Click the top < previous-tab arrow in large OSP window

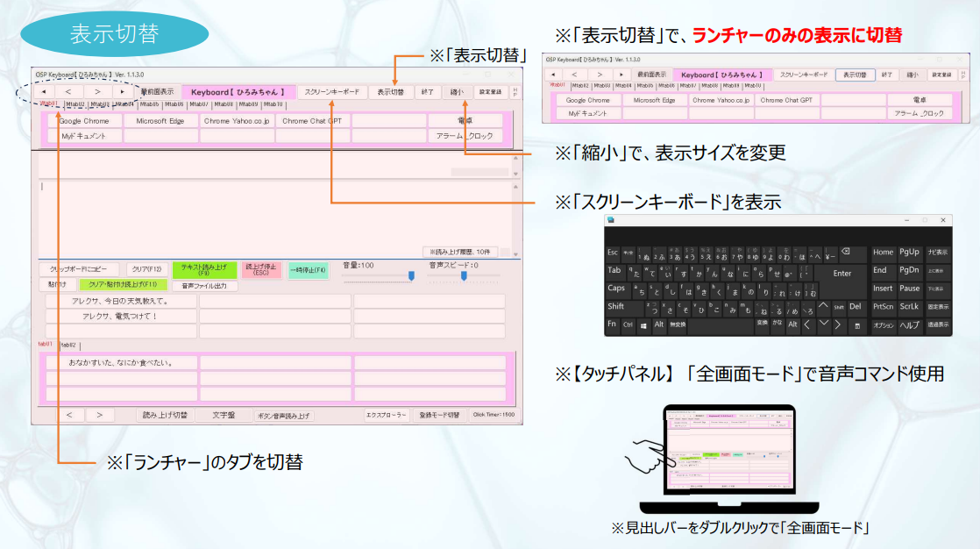click(68, 92)
